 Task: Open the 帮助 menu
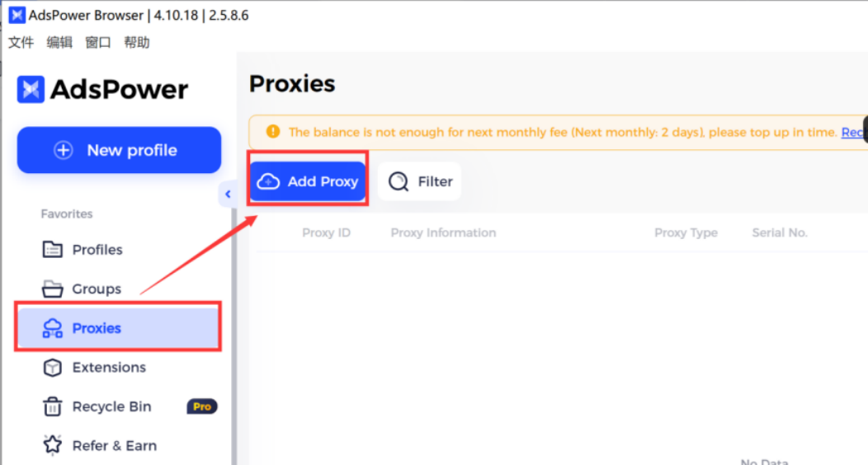tap(137, 43)
